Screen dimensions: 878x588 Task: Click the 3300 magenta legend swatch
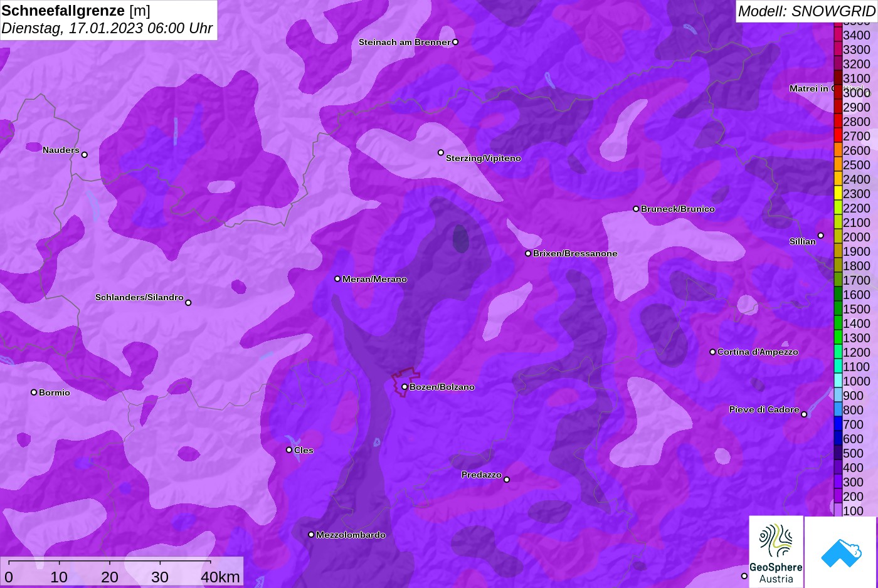coord(838,50)
